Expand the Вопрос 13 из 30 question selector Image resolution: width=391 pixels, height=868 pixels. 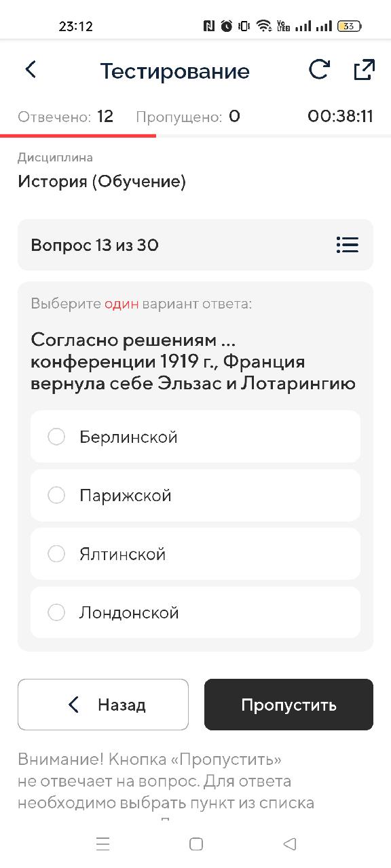click(195, 245)
